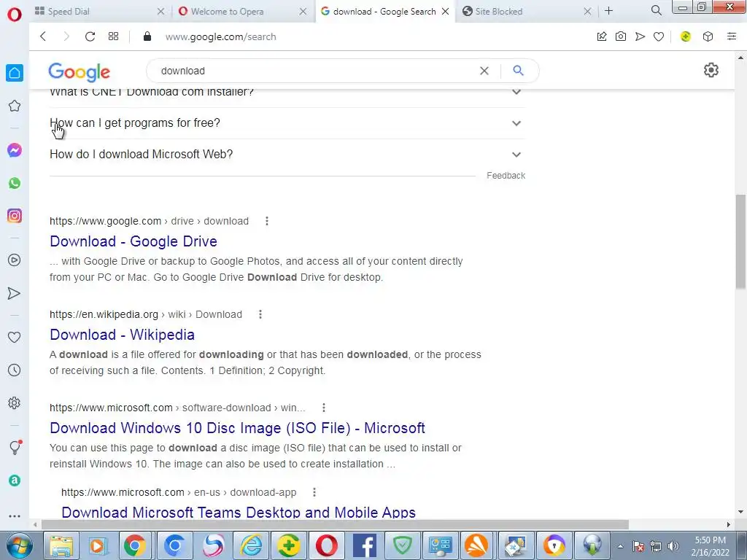The width and height of the screenshot is (747, 560).
Task: Open Internet Explorer from taskbar
Action: [x=251, y=545]
